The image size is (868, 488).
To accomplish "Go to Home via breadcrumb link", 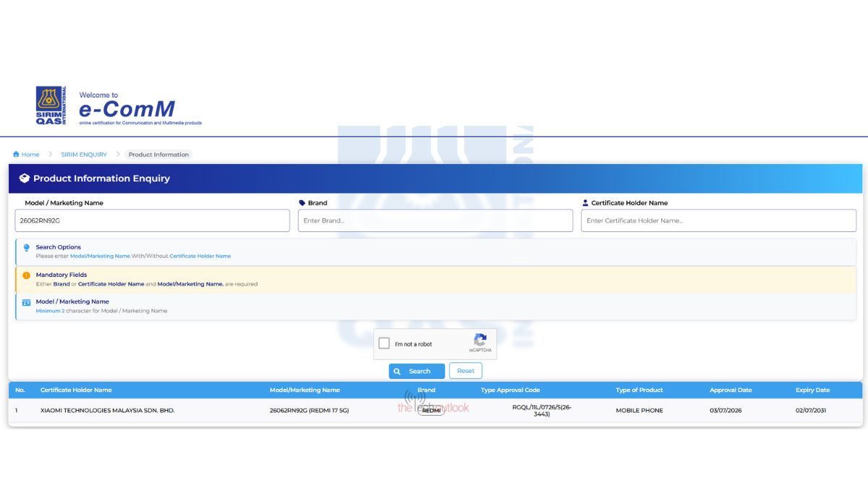I will coord(30,155).
